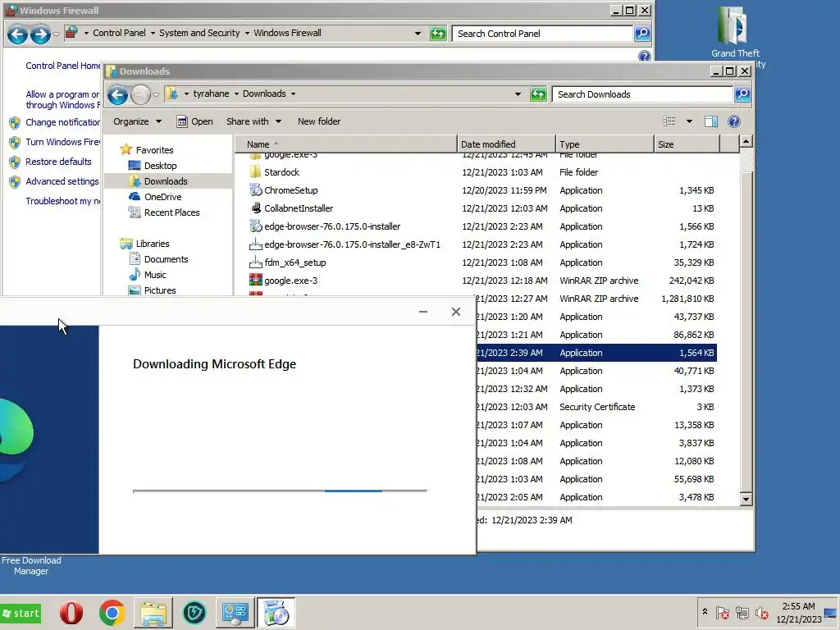The width and height of the screenshot is (840, 630).
Task: Click search magnifier in Search Control Panel box
Action: 642,33
